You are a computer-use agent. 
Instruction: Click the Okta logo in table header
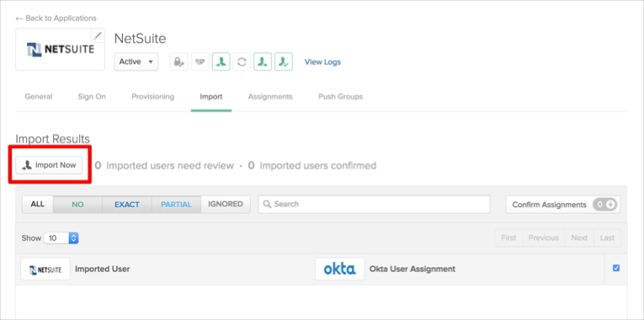[339, 269]
